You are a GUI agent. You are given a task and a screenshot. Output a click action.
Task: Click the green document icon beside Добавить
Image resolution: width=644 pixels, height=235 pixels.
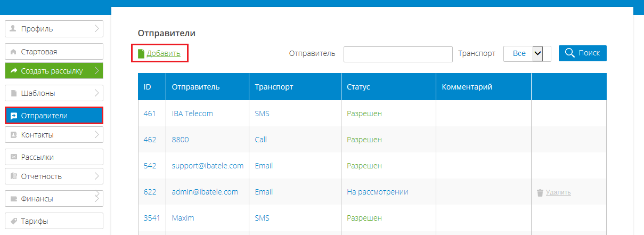141,53
